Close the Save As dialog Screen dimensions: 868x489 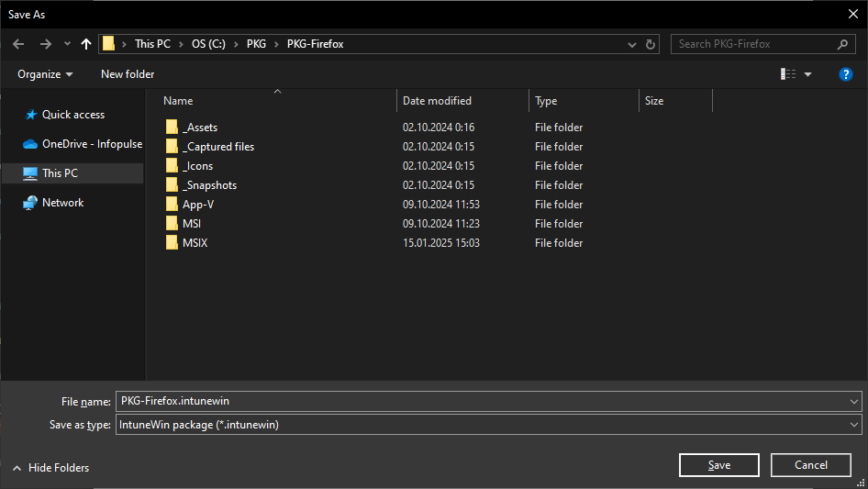click(x=853, y=15)
